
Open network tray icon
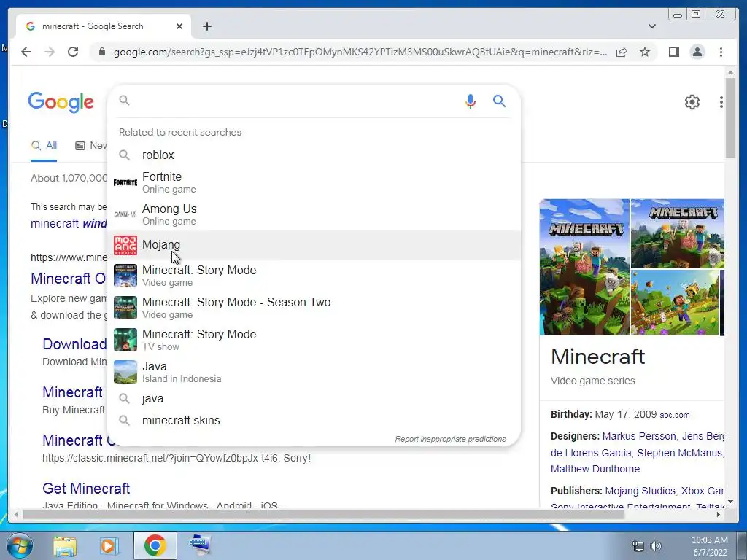(638, 546)
